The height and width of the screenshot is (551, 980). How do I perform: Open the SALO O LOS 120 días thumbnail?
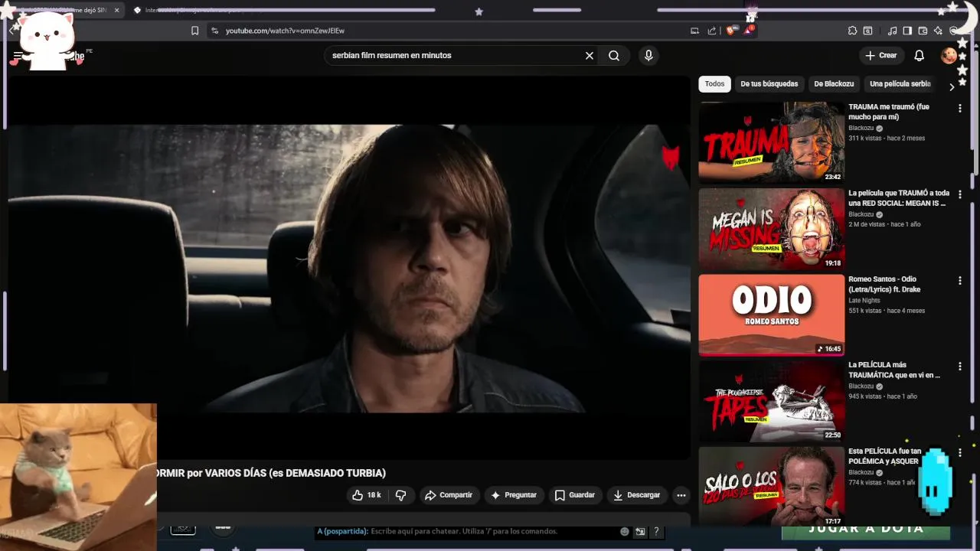(771, 487)
